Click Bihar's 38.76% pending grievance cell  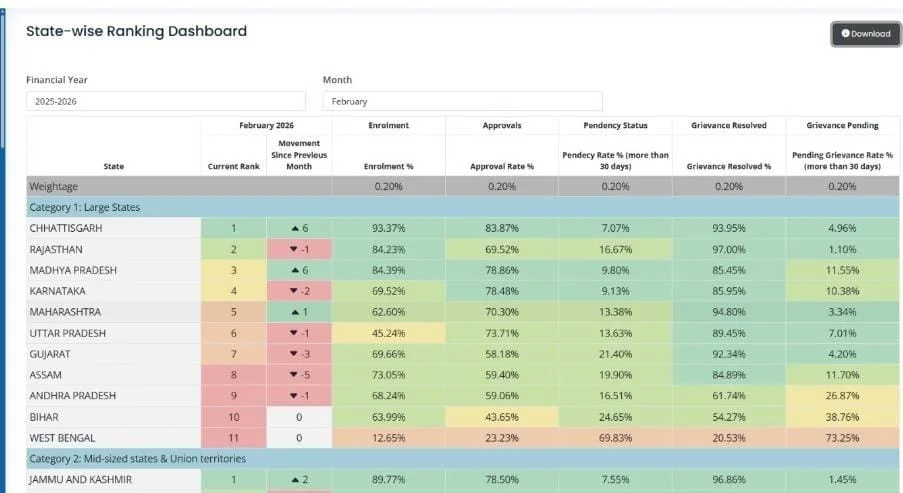coord(843,417)
